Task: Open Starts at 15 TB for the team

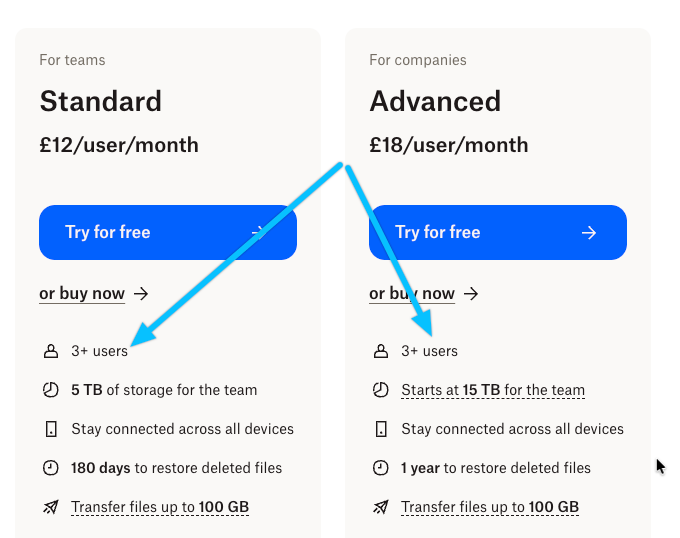Action: [493, 390]
